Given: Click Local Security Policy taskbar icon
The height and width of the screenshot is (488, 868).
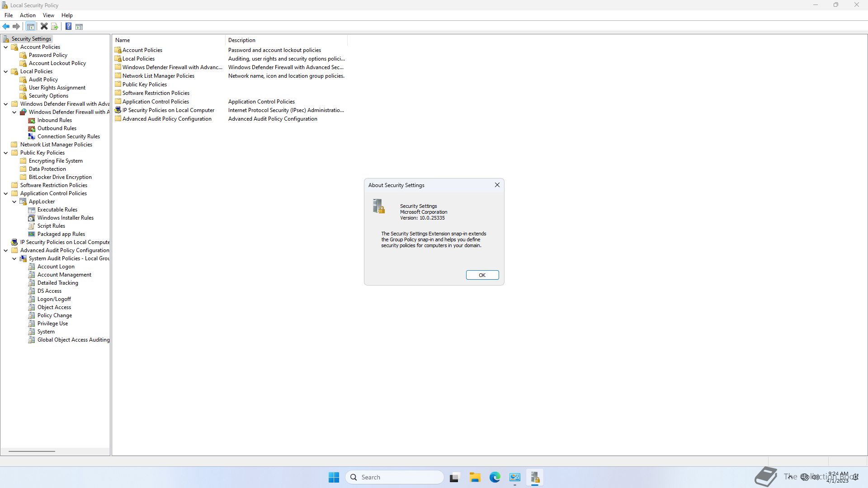Looking at the screenshot, I should (535, 477).
